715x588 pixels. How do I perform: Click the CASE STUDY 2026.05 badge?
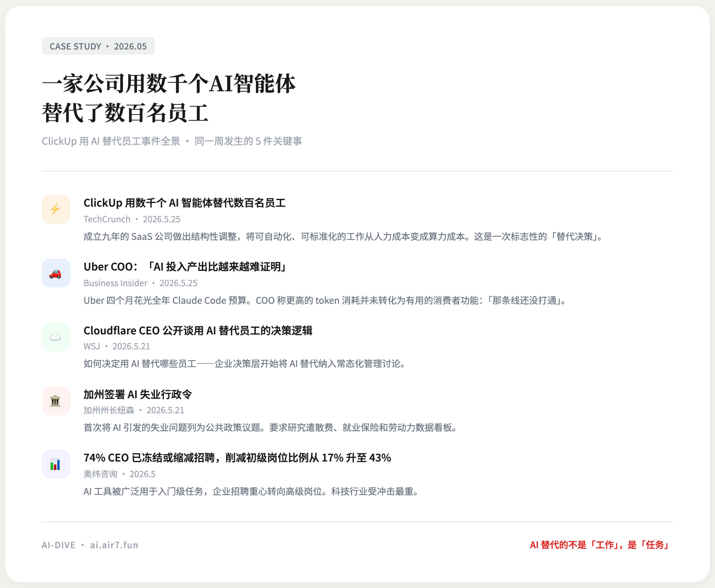point(98,46)
